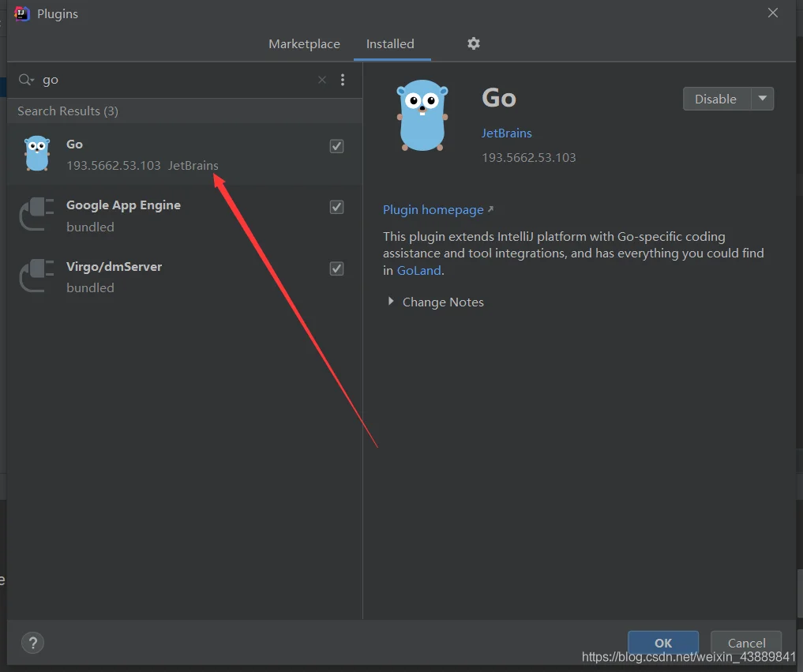The height and width of the screenshot is (672, 803).
Task: Click the 'Go' title in the details panel
Action: 499,98
